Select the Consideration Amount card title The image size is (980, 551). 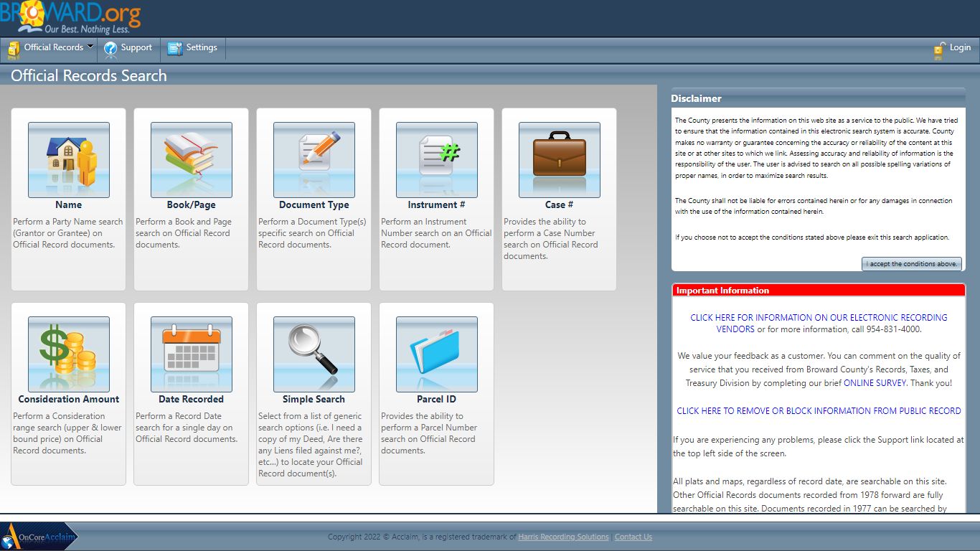(x=69, y=400)
